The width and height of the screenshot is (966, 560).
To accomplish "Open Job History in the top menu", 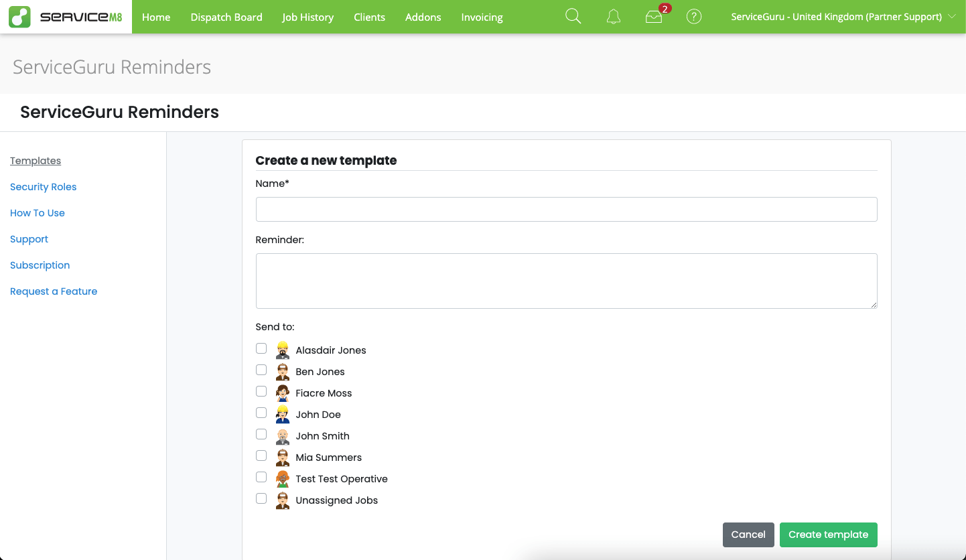I will 308,17.
